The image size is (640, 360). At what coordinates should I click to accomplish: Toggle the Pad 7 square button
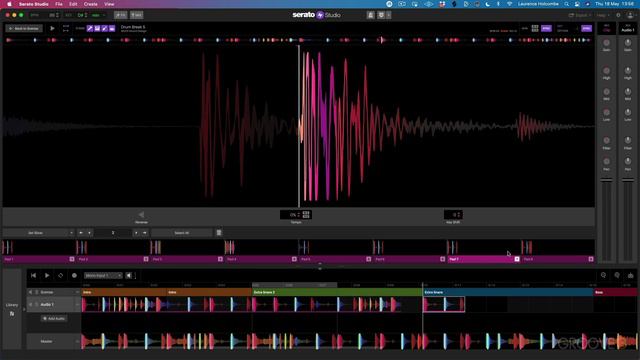(517, 259)
